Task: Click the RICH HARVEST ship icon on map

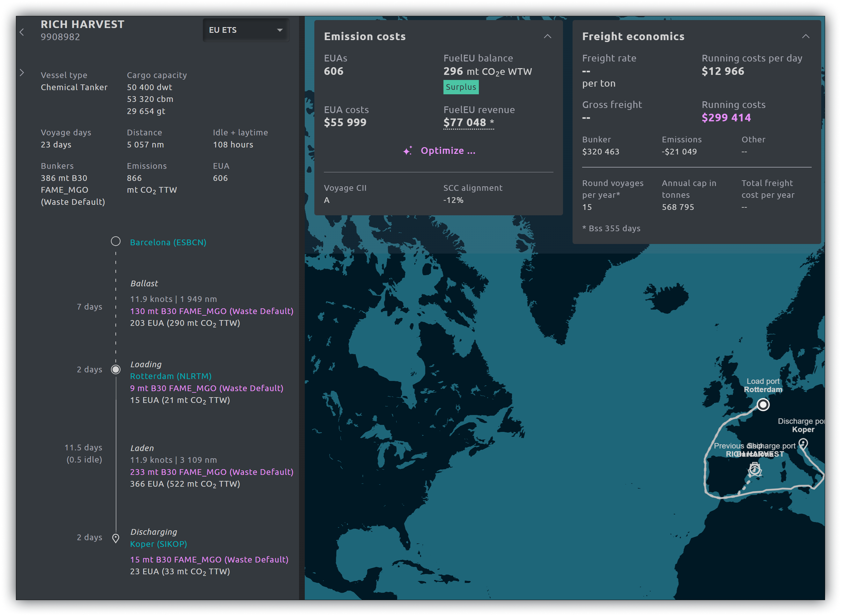Action: [755, 469]
